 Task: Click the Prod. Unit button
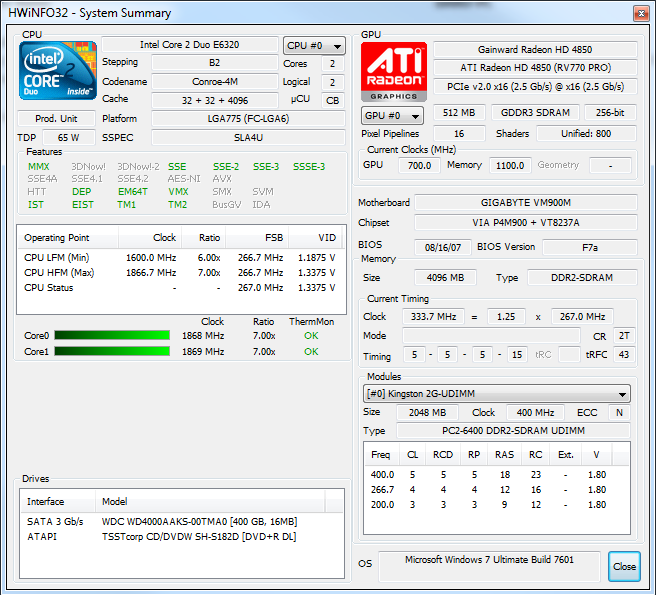tap(56, 118)
